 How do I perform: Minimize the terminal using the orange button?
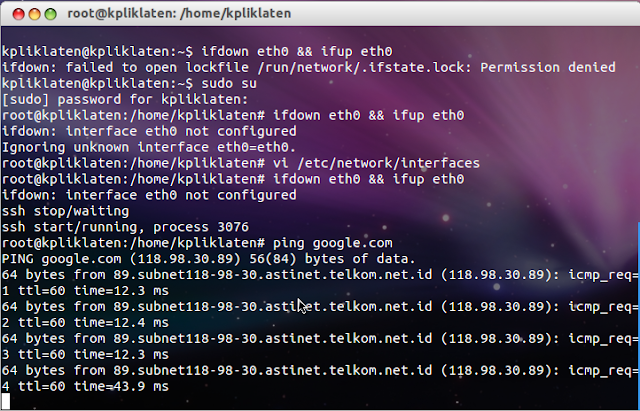[34, 14]
